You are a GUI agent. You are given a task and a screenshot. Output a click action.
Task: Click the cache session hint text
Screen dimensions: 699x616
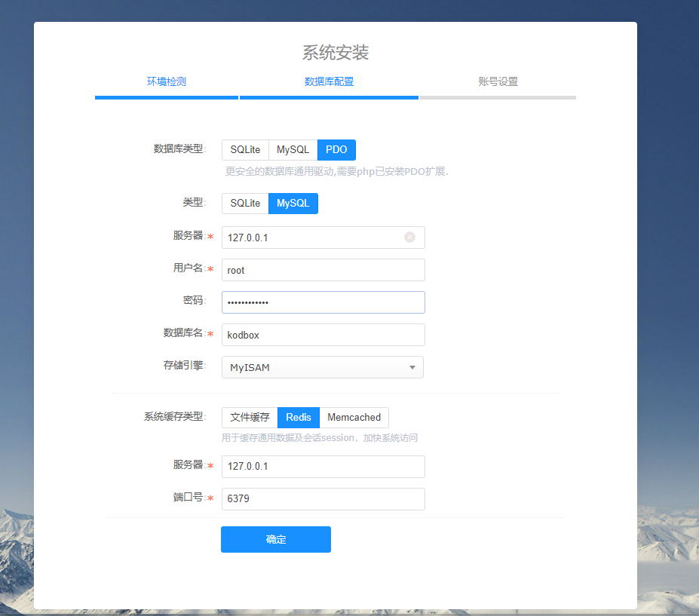(x=320, y=438)
